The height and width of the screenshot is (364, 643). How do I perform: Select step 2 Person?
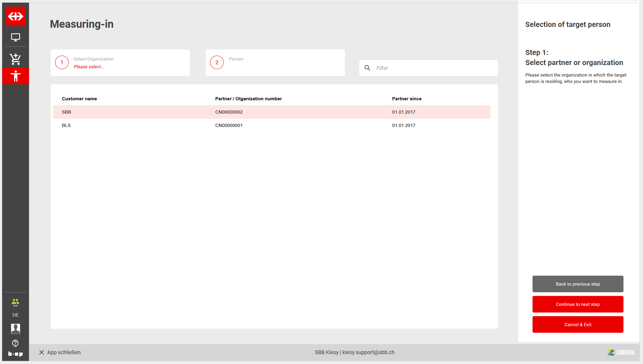275,63
